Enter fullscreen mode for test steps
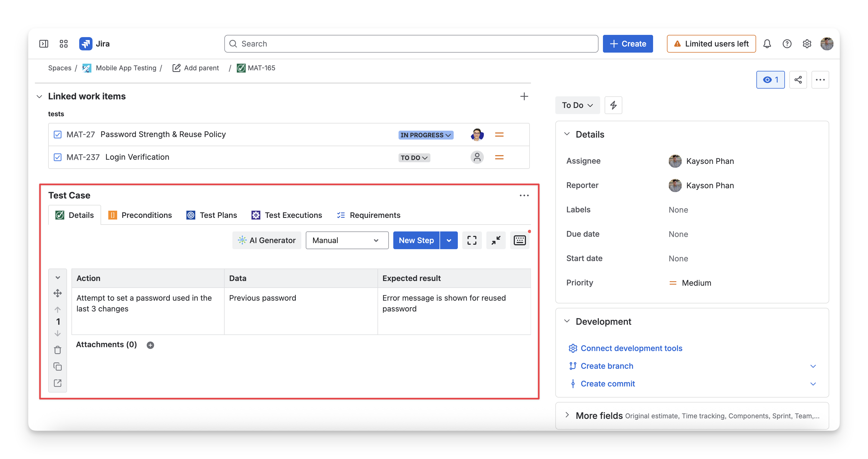Viewport: 868px width, 459px height. 472,241
